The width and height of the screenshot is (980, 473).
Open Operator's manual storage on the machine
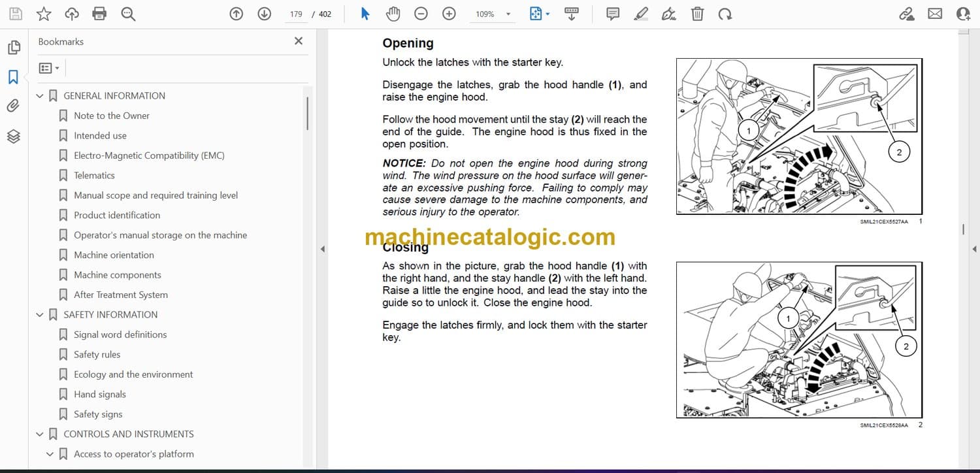pyautogui.click(x=160, y=235)
